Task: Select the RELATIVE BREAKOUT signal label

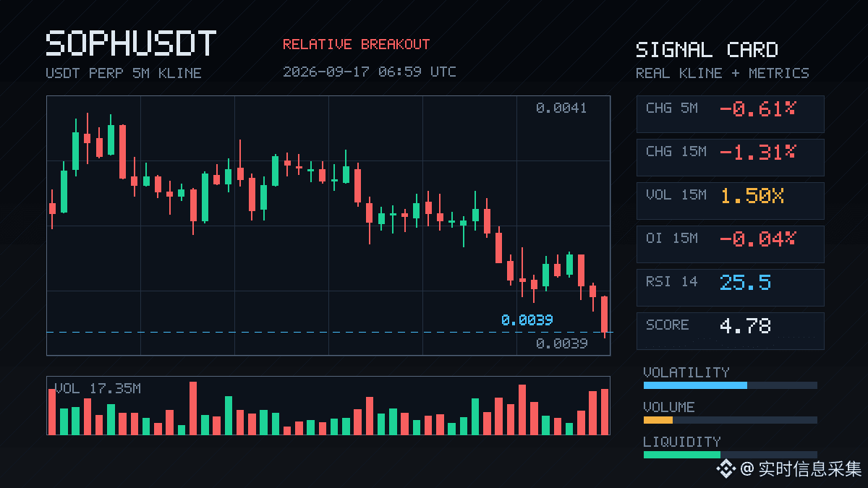Action: [356, 45]
